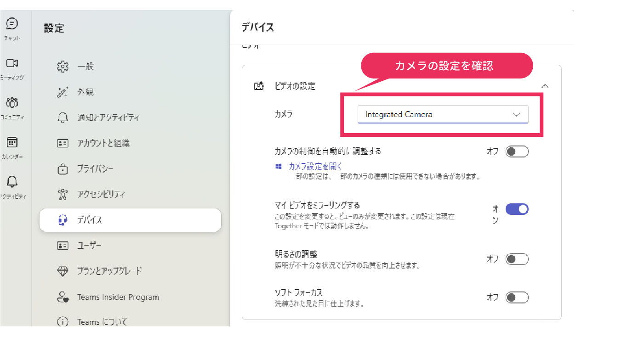Turn on ソフト フォーカス switch

pyautogui.click(x=517, y=298)
